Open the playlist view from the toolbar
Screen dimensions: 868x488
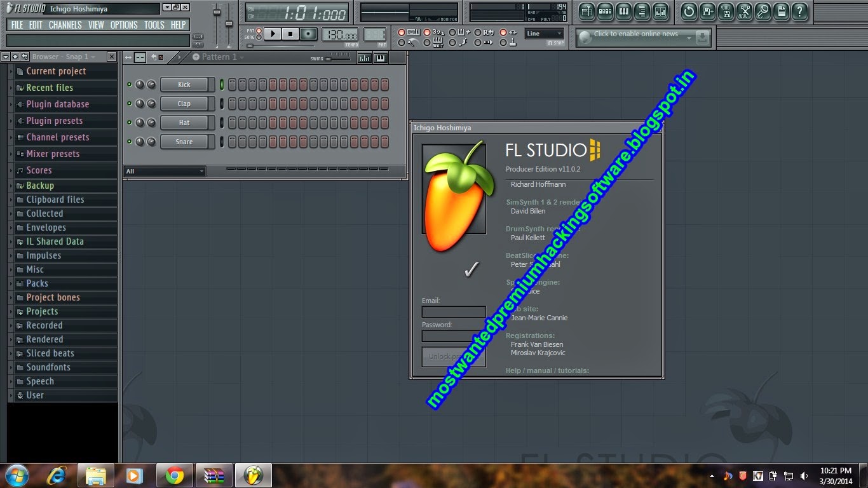tap(587, 11)
